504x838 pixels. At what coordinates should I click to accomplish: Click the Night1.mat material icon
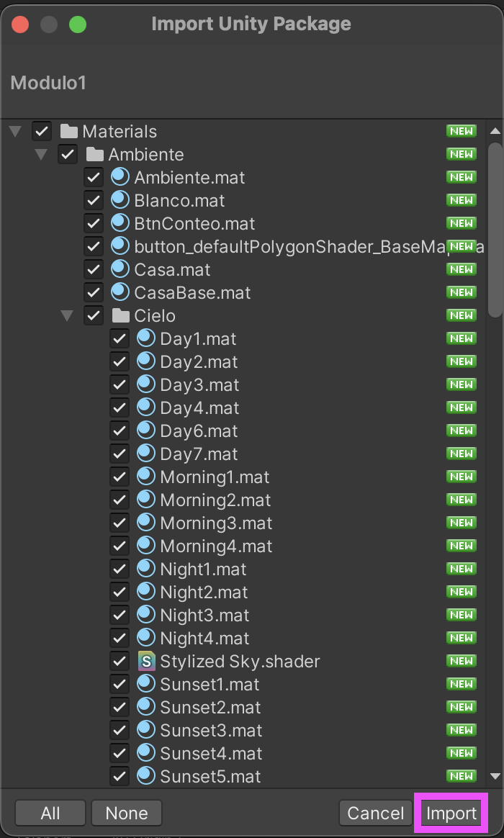point(146,568)
